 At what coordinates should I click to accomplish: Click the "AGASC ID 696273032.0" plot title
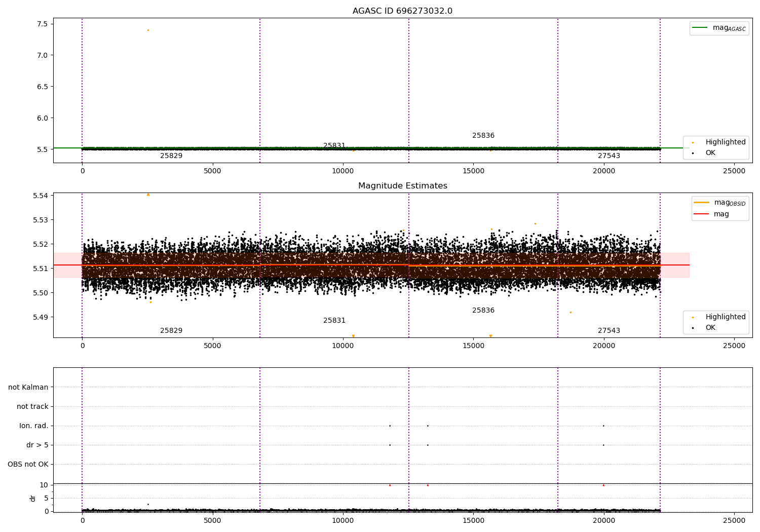(402, 11)
